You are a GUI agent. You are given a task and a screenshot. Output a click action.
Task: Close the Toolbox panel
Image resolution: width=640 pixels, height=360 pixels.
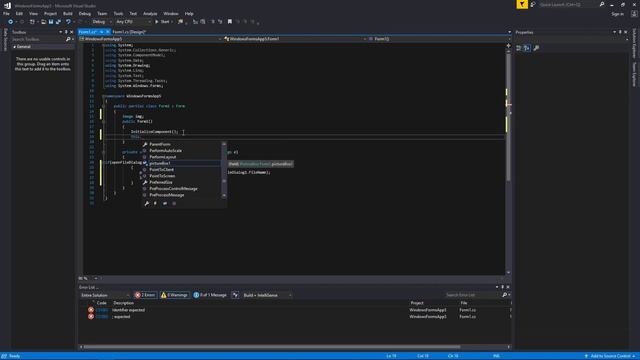pos(72,32)
